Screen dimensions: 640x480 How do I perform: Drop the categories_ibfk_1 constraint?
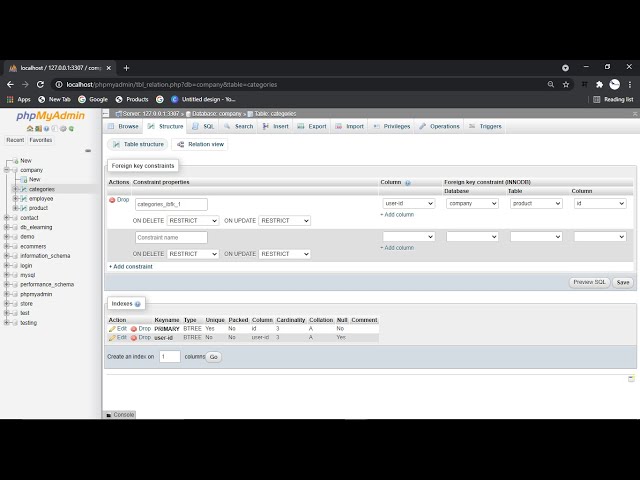(119, 200)
